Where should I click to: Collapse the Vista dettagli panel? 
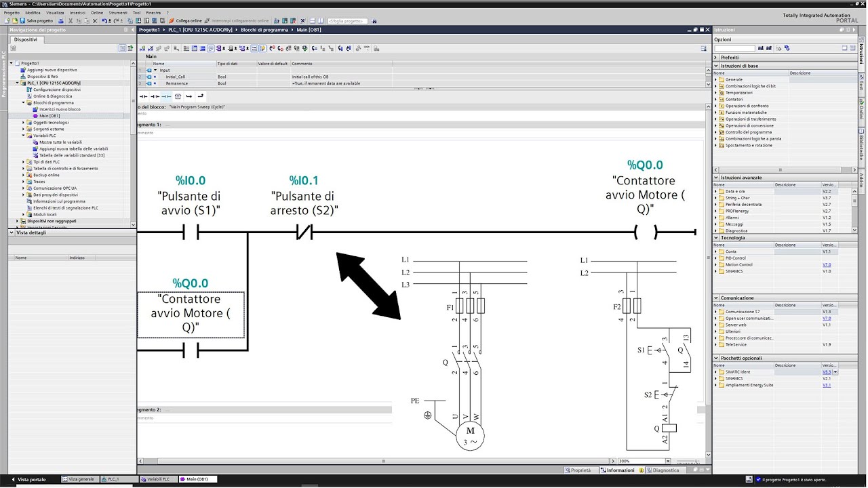[x=11, y=232]
